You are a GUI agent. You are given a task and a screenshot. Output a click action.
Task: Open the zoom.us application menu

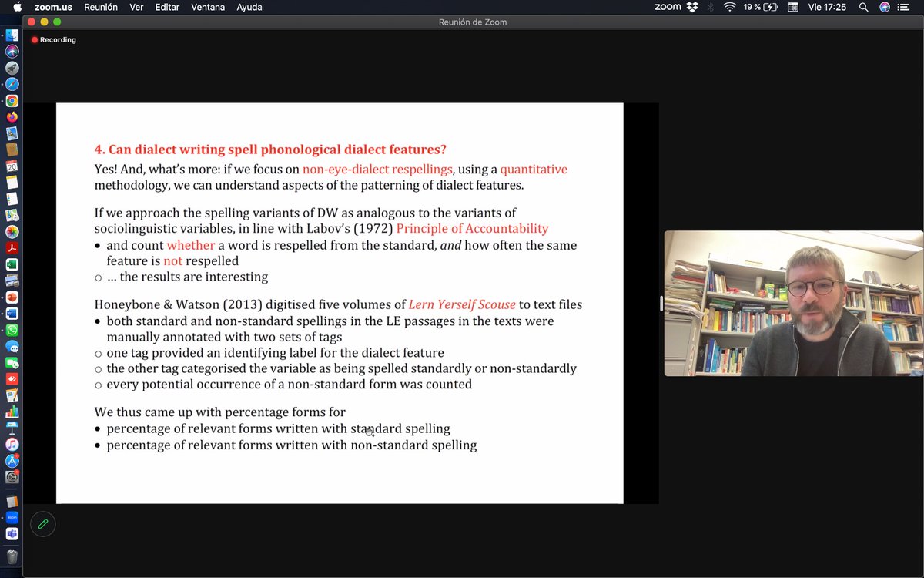pos(53,7)
